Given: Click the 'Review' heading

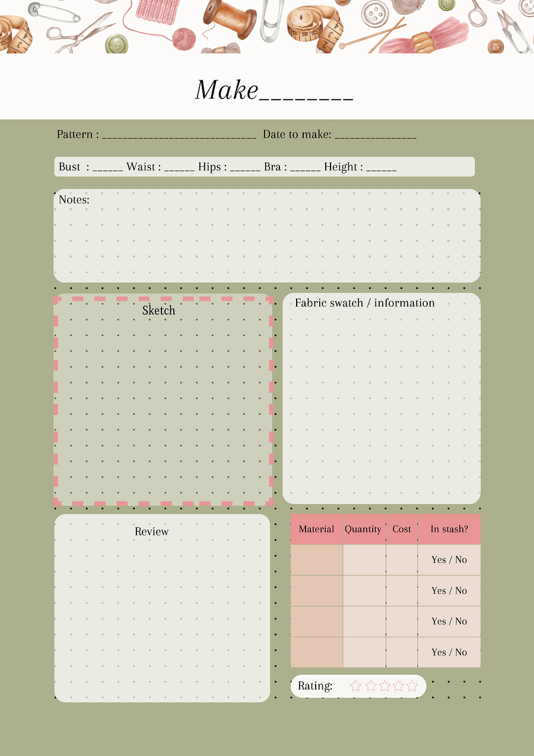Looking at the screenshot, I should 152,532.
